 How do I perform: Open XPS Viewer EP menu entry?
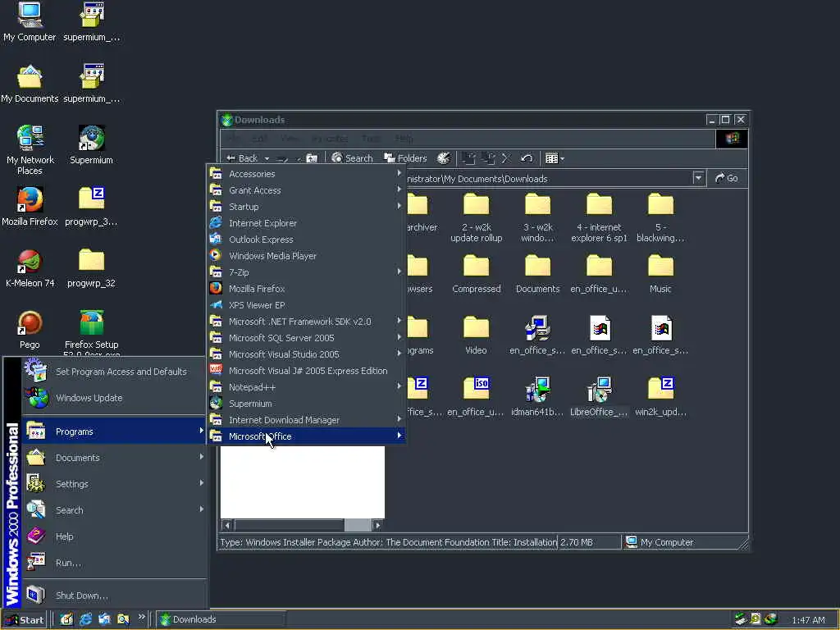click(306, 305)
